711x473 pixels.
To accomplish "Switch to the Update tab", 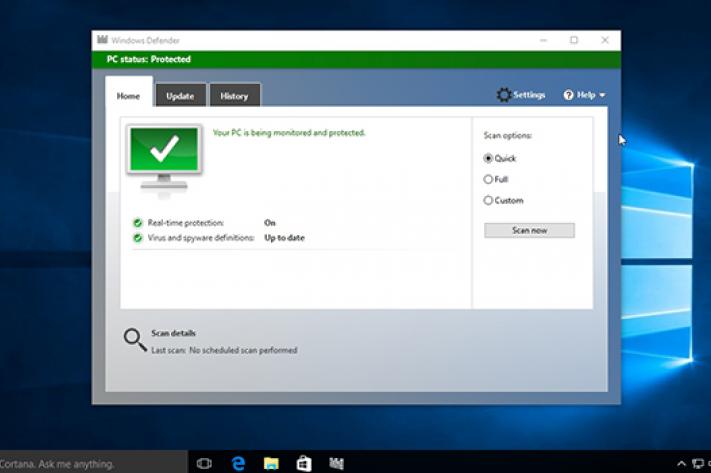I will 180,96.
